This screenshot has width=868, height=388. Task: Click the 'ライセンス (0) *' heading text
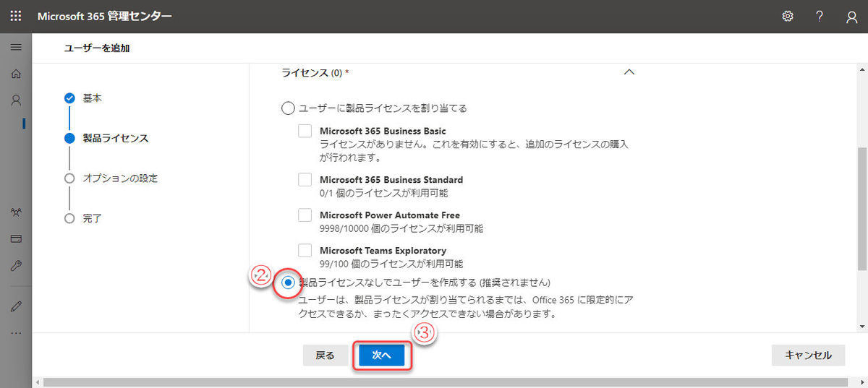tap(315, 73)
